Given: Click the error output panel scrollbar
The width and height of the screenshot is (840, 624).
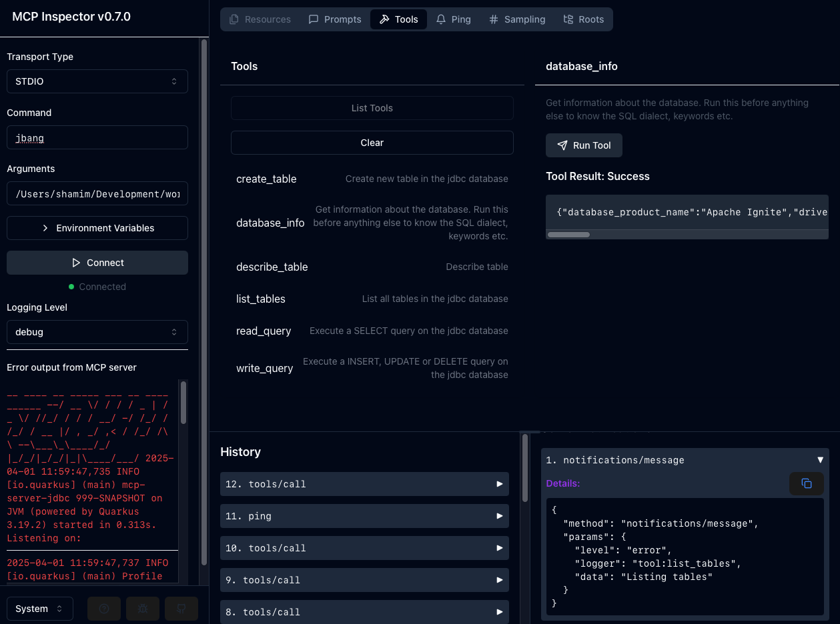Looking at the screenshot, I should pyautogui.click(x=183, y=403).
